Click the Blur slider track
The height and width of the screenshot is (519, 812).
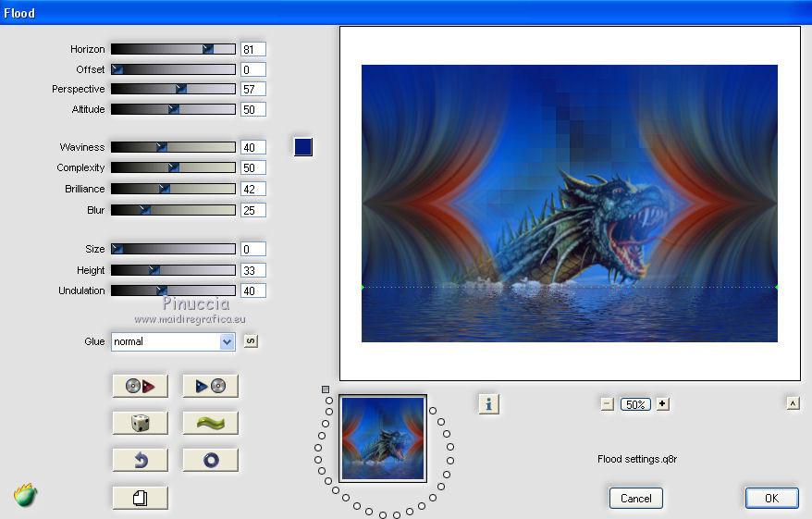coord(173,210)
